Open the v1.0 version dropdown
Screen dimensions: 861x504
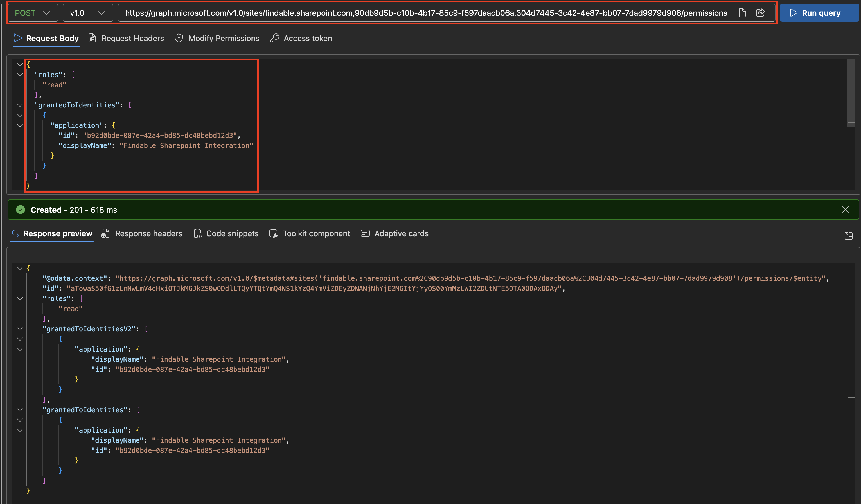pyautogui.click(x=87, y=13)
